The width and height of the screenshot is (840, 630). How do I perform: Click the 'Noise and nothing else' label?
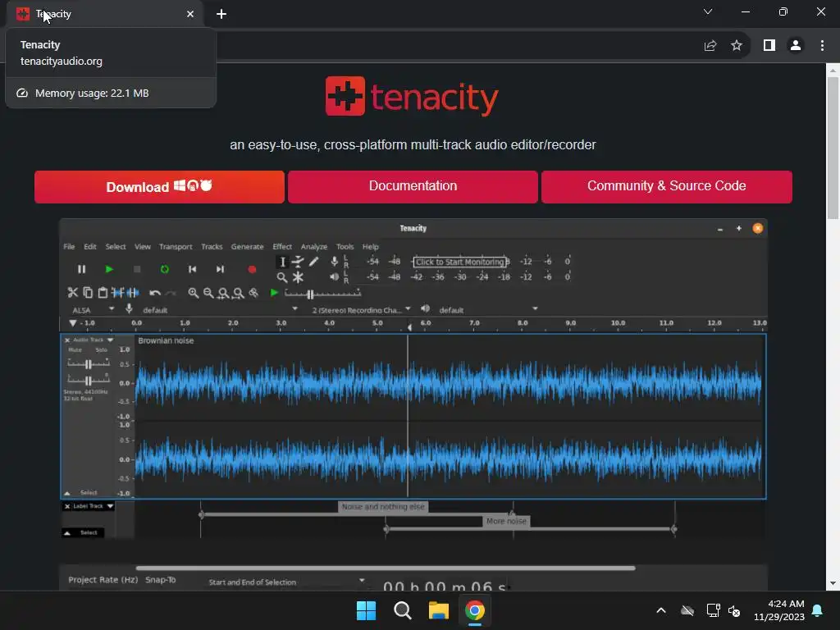pos(383,507)
